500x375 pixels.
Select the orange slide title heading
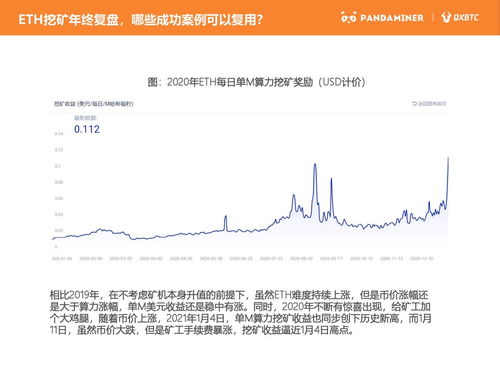pos(140,20)
